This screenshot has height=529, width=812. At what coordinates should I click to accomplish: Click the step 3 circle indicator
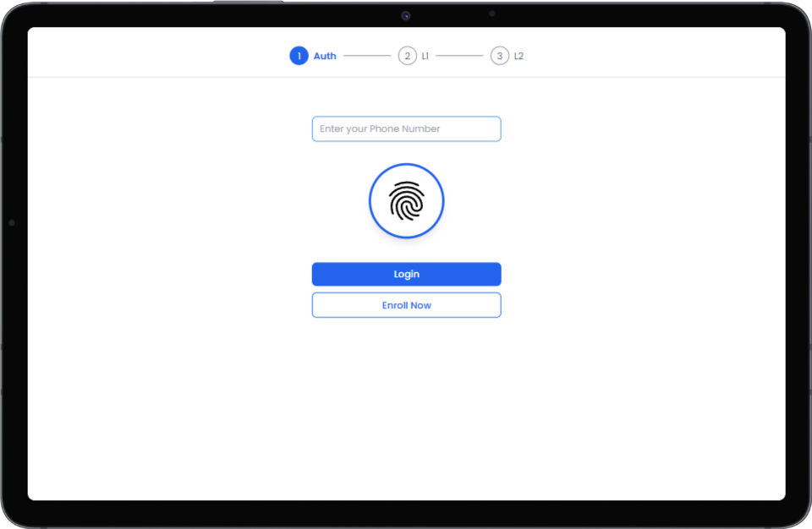pos(500,56)
